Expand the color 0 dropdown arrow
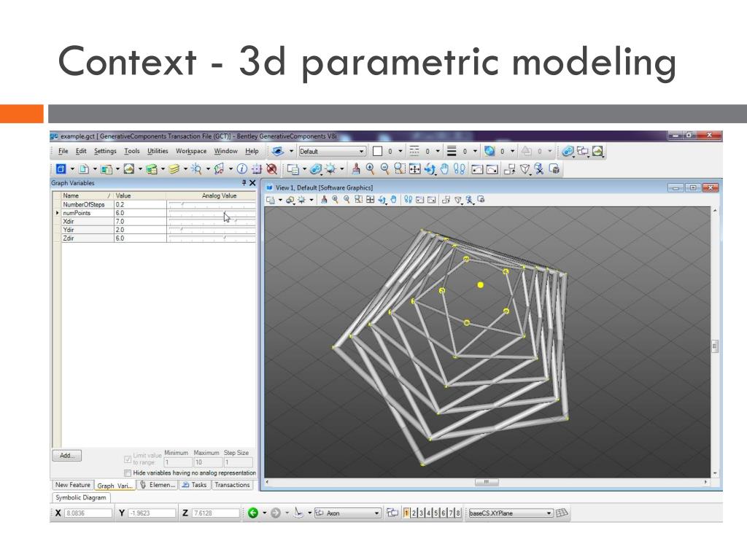This screenshot has width=747, height=560. click(400, 152)
